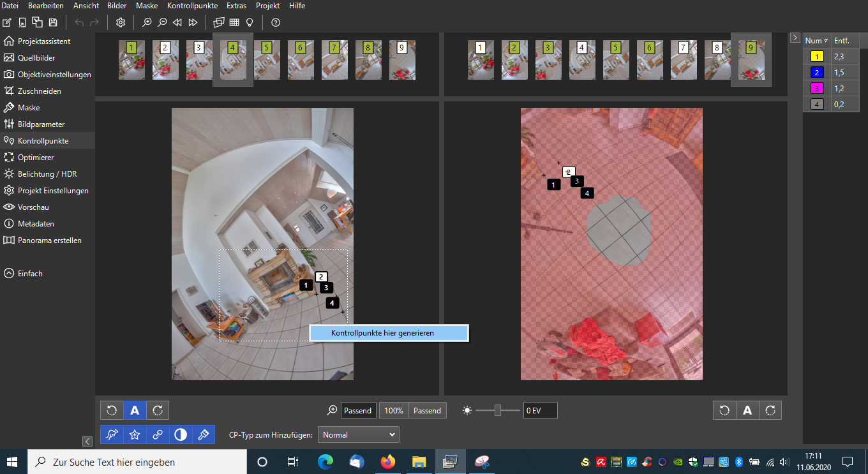The width and height of the screenshot is (868, 474).
Task: Collapse the sidebar with bottom-left arrow
Action: point(87,441)
